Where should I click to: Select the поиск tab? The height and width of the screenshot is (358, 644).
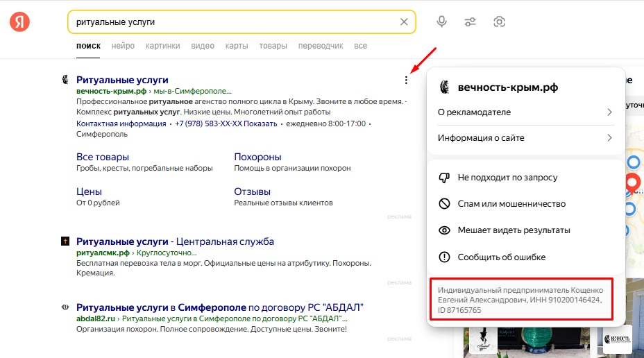(88, 46)
